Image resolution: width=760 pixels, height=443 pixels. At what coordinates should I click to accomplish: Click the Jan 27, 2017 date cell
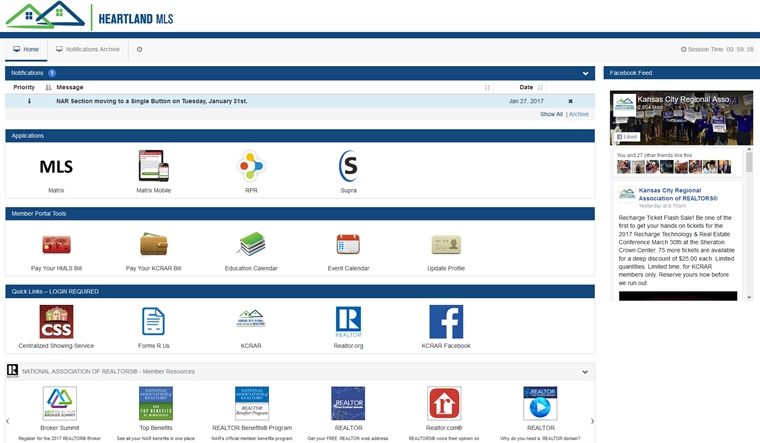click(526, 101)
